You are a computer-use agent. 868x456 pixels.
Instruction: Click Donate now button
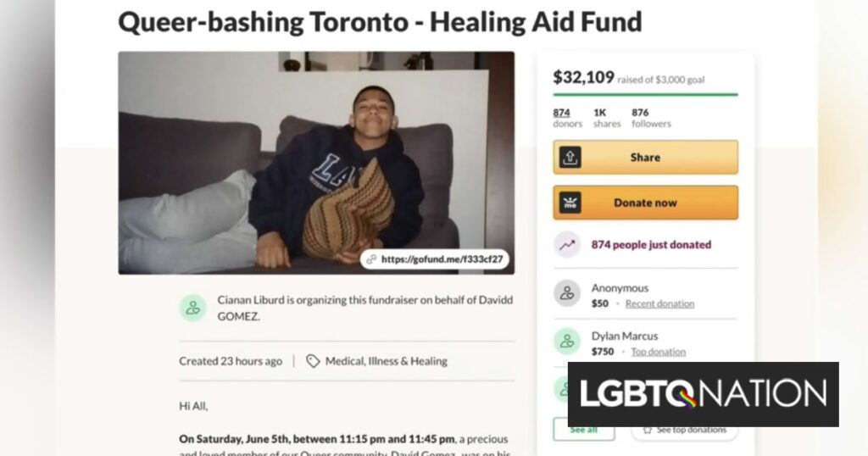(x=645, y=203)
